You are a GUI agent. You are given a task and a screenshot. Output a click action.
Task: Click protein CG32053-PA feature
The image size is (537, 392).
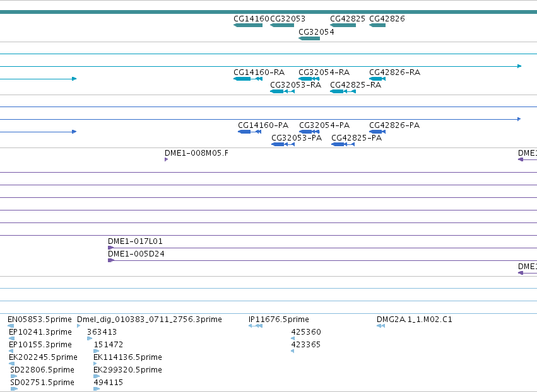pos(283,144)
